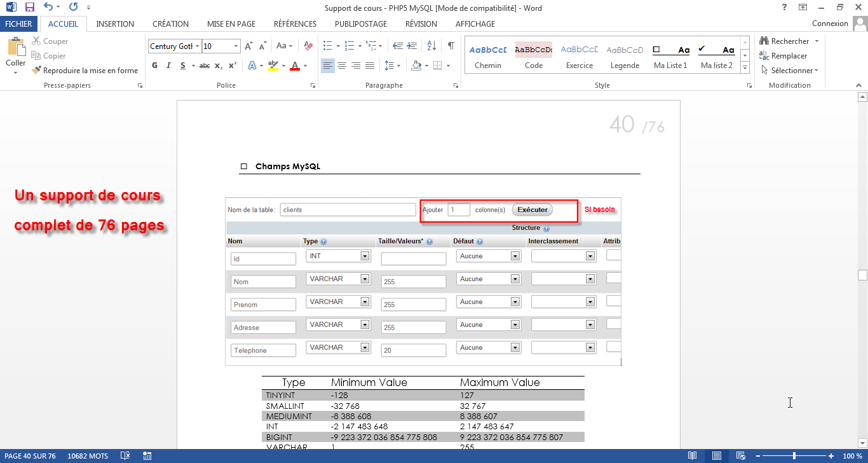The image size is (868, 463).
Task: Click Rechercher in the Modification group
Action: [x=789, y=41]
